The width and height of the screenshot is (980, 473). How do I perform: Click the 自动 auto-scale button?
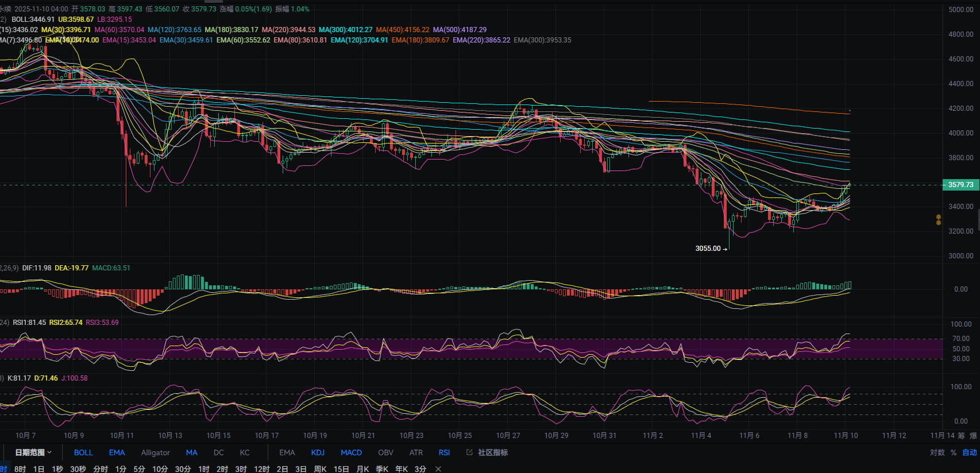point(969,452)
